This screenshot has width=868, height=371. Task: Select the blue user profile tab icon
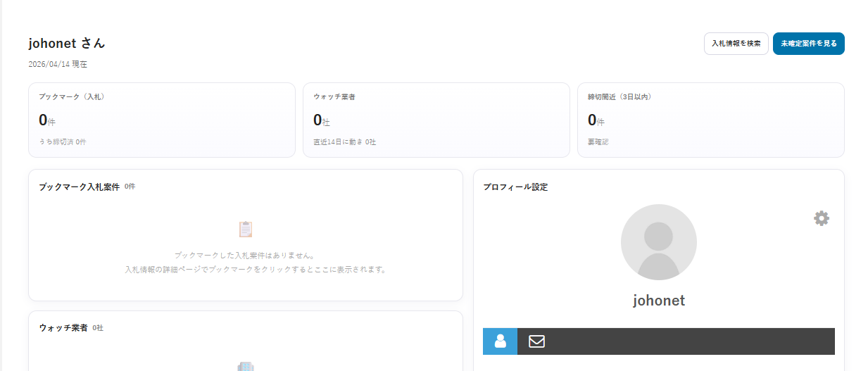pyautogui.click(x=500, y=341)
